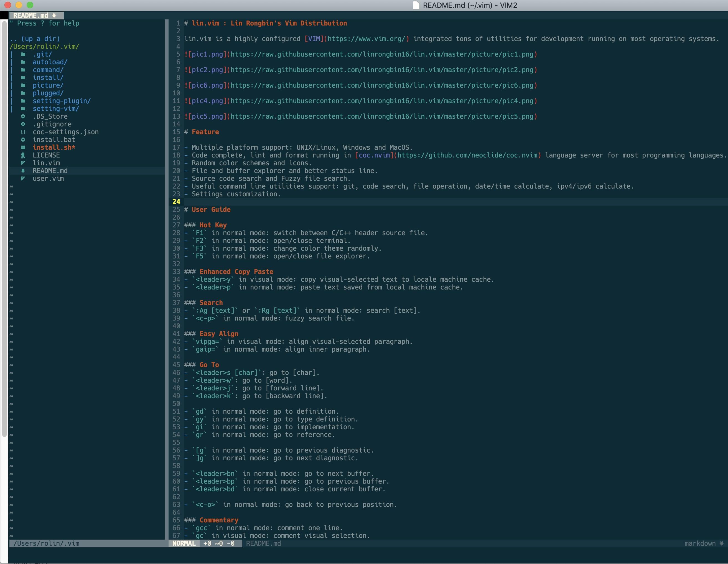
Task: Click the markdown arrow icon beside README.md in tree
Action: tap(23, 171)
